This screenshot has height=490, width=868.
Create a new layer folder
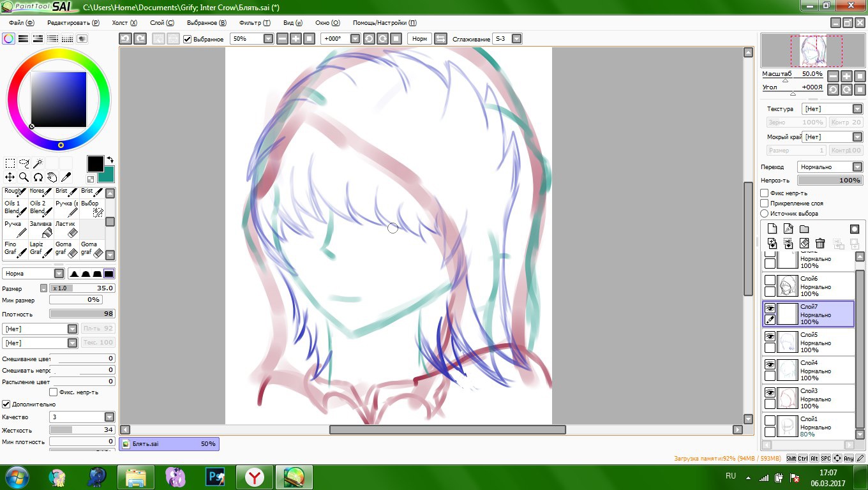tap(804, 229)
